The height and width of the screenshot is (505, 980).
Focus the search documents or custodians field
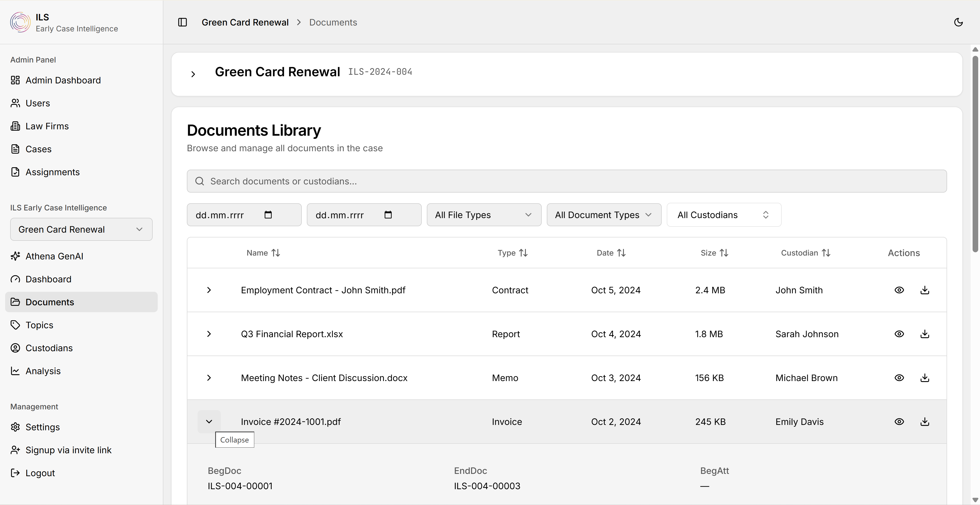(566, 181)
